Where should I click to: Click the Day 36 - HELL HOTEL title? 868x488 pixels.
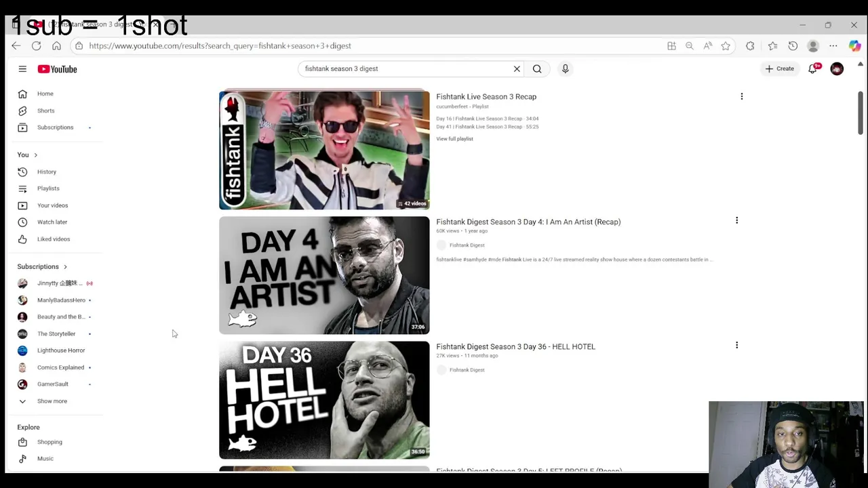(x=515, y=346)
